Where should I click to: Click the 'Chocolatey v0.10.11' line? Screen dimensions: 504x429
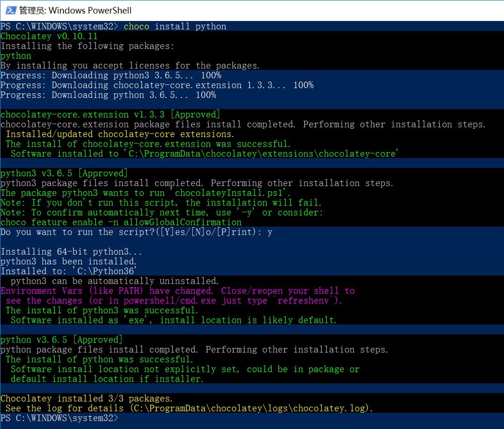(x=49, y=36)
